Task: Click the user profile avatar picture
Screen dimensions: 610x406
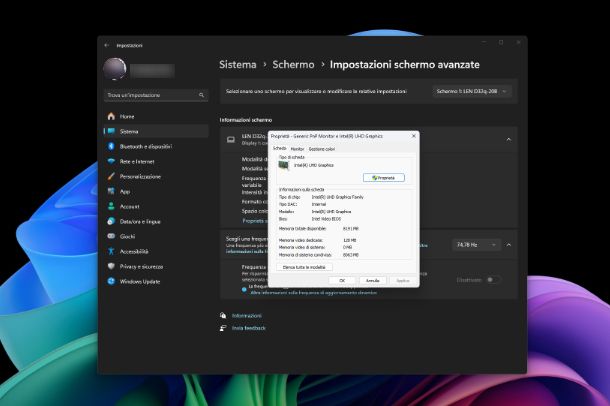Action: [x=115, y=69]
